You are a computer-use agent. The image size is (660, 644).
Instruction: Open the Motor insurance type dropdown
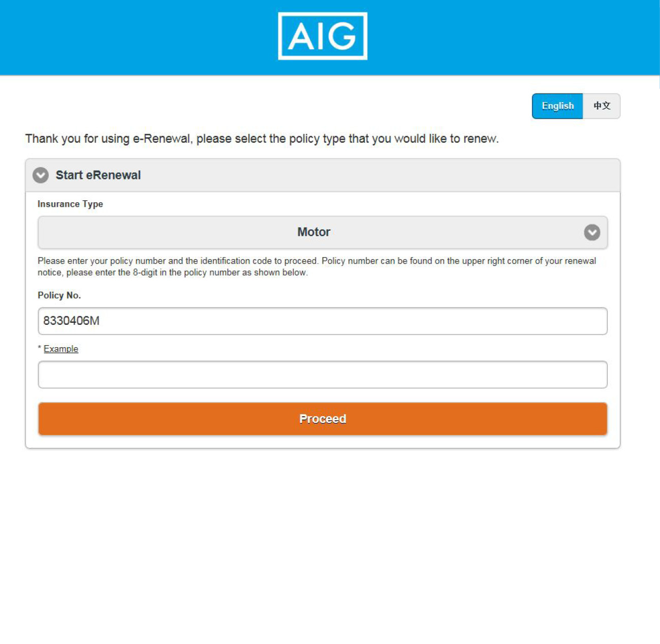[x=323, y=232]
